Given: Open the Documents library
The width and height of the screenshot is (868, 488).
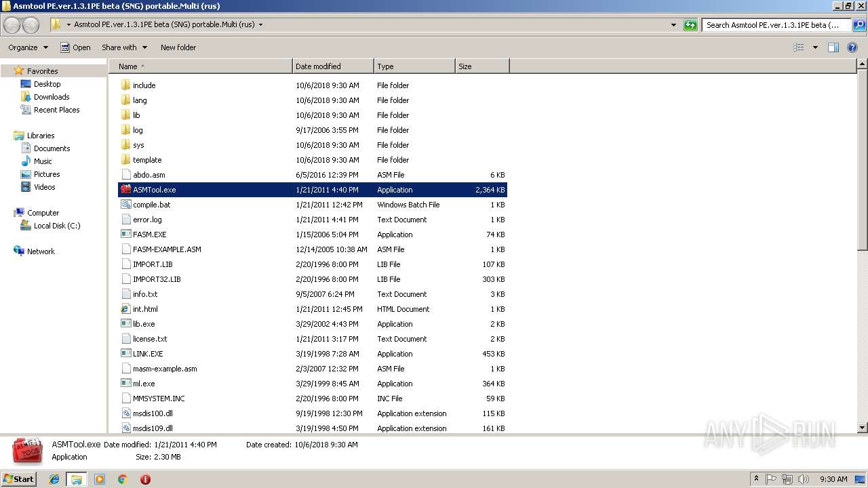Looking at the screenshot, I should click(52, 148).
